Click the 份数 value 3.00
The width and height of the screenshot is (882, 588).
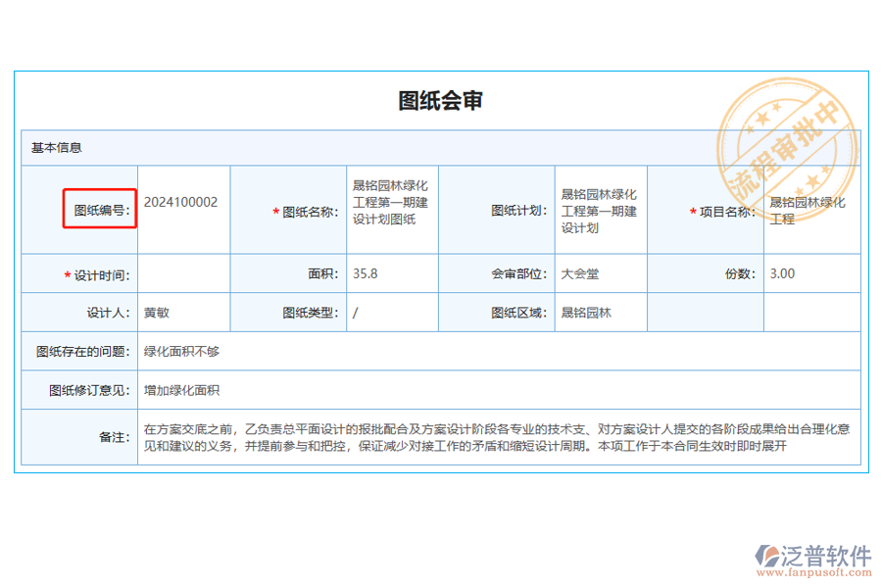tap(781, 274)
